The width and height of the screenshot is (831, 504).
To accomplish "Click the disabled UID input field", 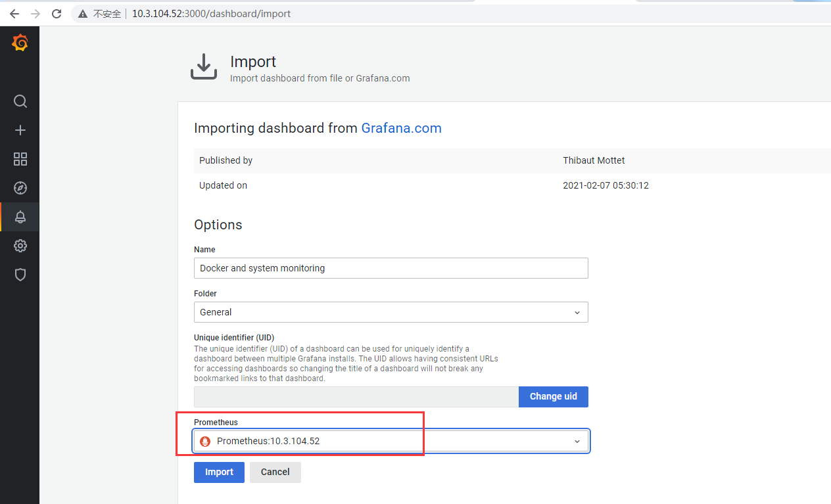I will pyautogui.click(x=356, y=397).
